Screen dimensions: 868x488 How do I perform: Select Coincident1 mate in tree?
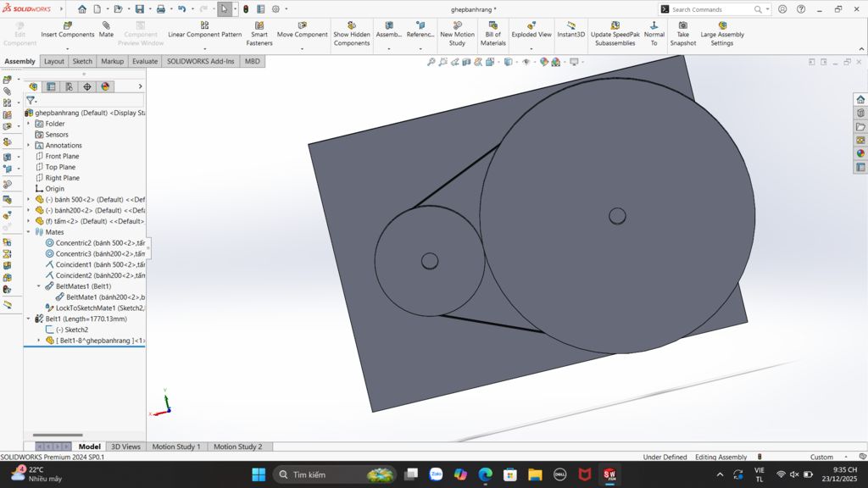point(95,264)
